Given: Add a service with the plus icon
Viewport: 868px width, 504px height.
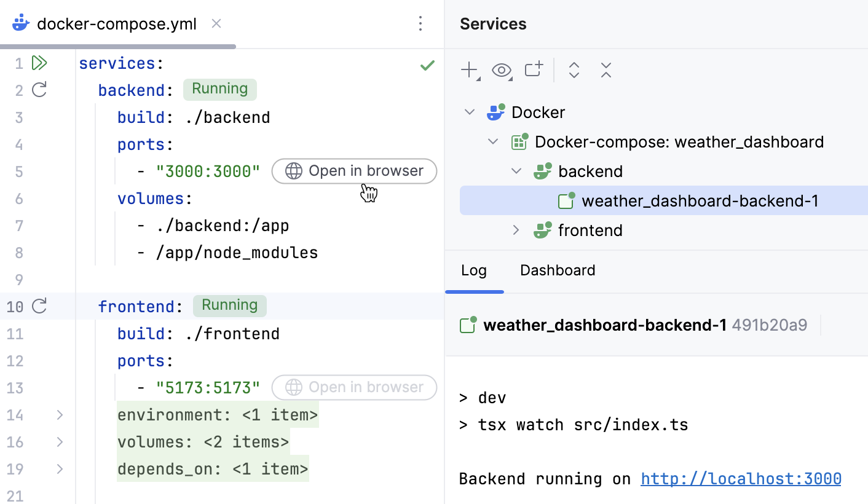Looking at the screenshot, I should tap(470, 71).
